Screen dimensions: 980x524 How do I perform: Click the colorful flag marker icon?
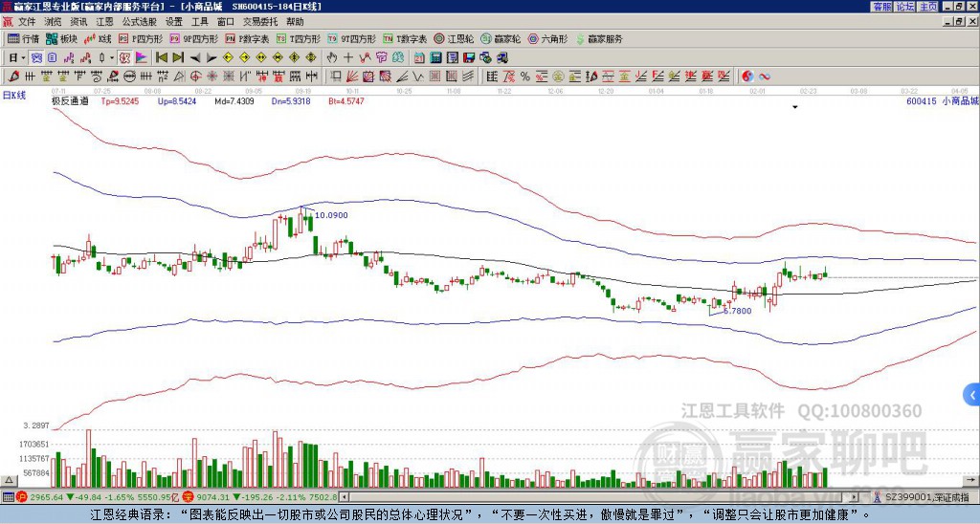[x=142, y=58]
